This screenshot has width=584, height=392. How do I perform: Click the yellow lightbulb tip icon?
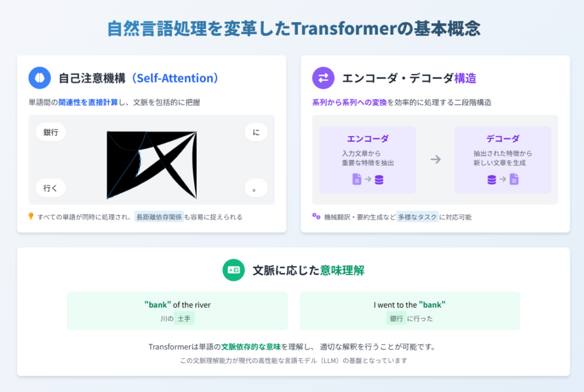(31, 216)
